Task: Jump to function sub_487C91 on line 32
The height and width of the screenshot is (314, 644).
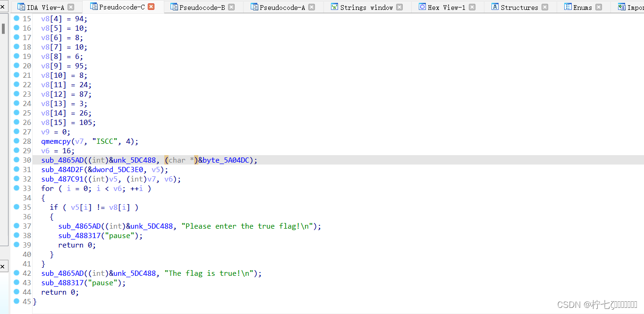Action: (63, 179)
